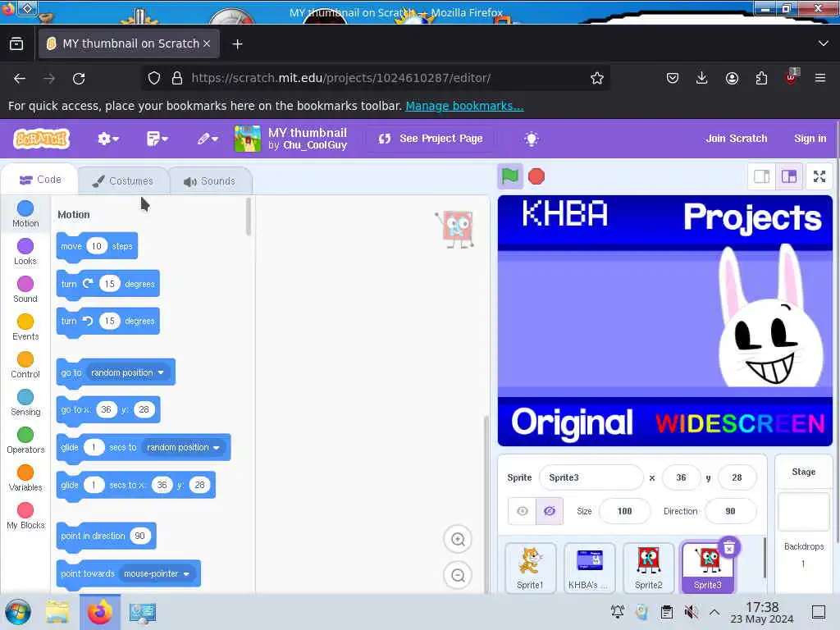Click Join Scratch link
840x630 pixels.
click(x=736, y=138)
